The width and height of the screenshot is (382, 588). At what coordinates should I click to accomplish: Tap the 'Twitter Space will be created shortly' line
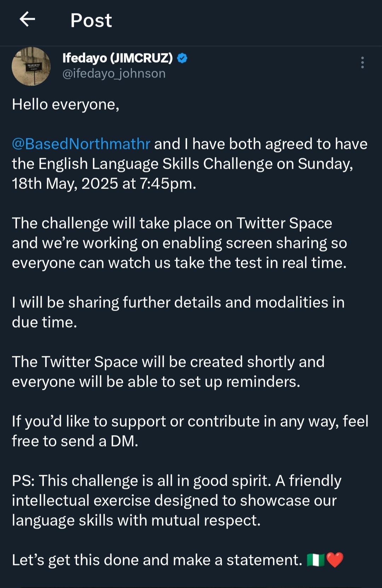[x=168, y=362]
